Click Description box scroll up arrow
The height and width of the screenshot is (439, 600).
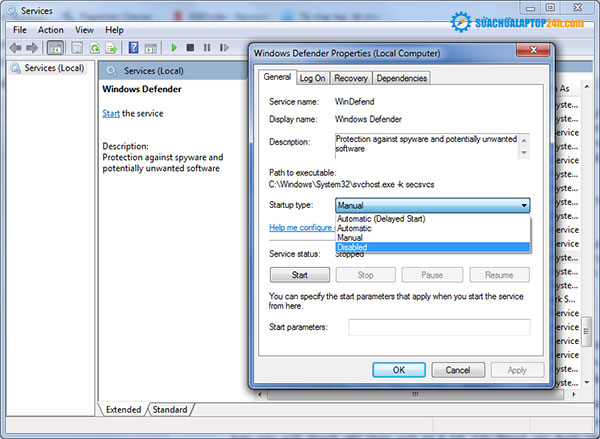[524, 140]
